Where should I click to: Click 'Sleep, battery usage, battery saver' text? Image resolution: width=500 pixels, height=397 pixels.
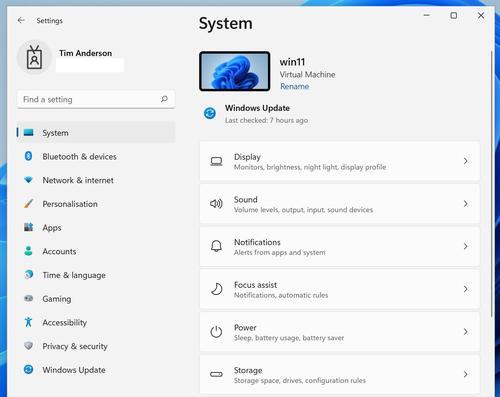[289, 338]
